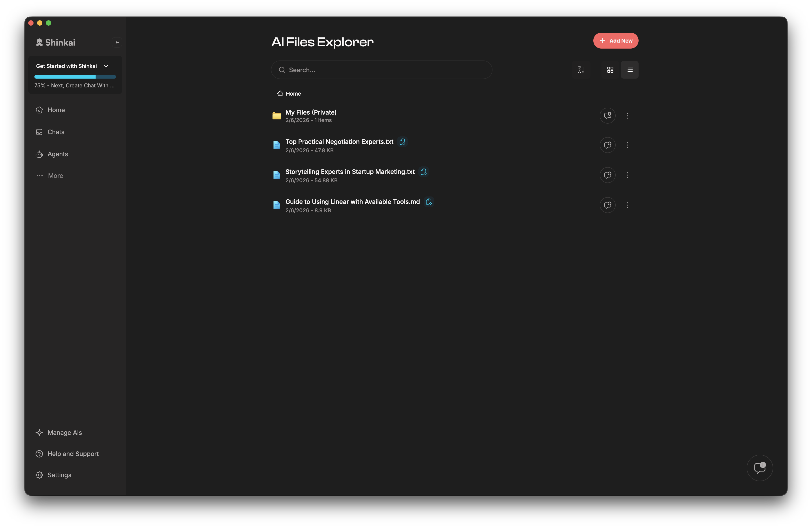This screenshot has height=528, width=812.
Task: Create chat with Guide to Using Linear file
Action: point(608,205)
